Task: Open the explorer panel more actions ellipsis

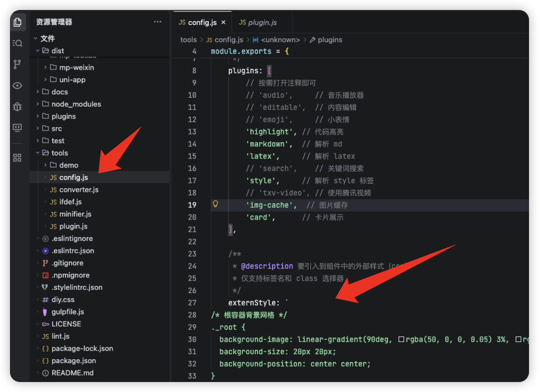Action: coord(158,22)
